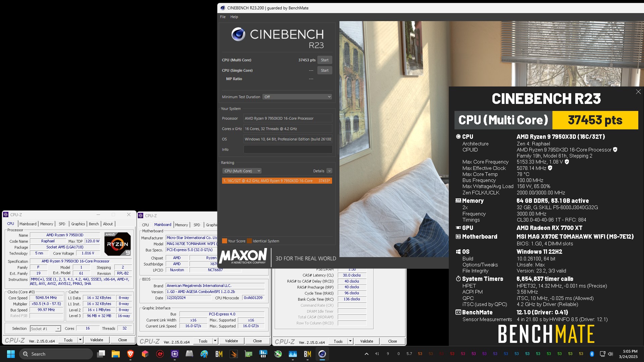Open the Socket #1 selection dropdown
644x362 pixels.
tap(45, 329)
